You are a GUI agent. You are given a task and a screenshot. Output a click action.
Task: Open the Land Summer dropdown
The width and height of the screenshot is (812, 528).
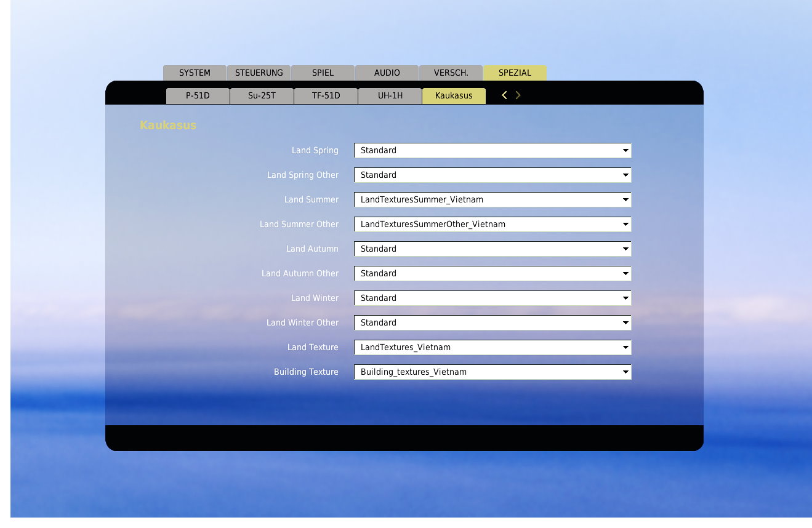pyautogui.click(x=492, y=199)
